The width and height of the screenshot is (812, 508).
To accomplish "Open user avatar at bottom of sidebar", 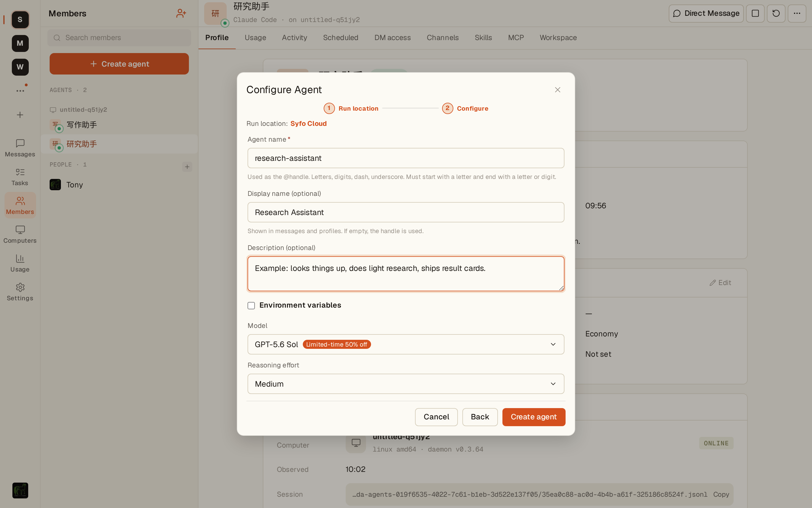I will point(20,491).
